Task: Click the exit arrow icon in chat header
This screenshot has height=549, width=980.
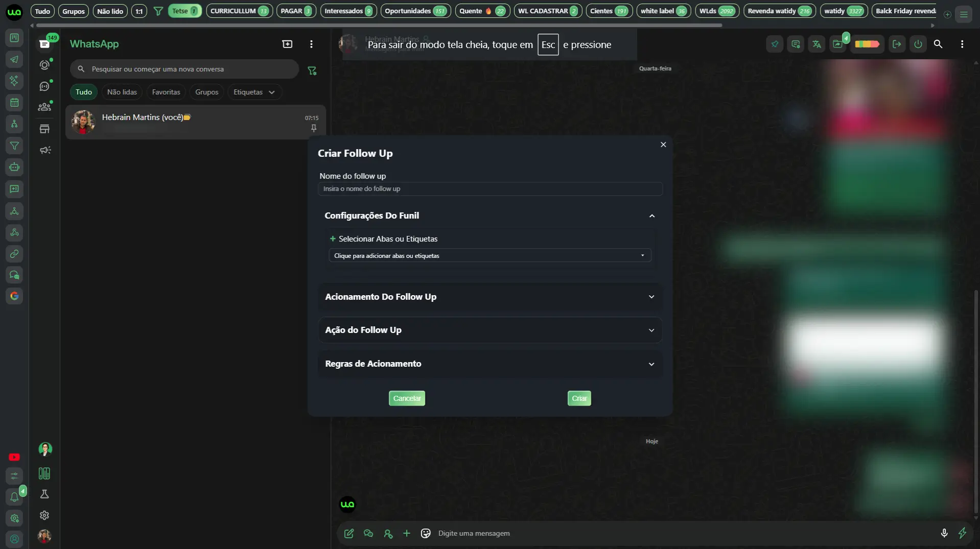Action: click(897, 44)
